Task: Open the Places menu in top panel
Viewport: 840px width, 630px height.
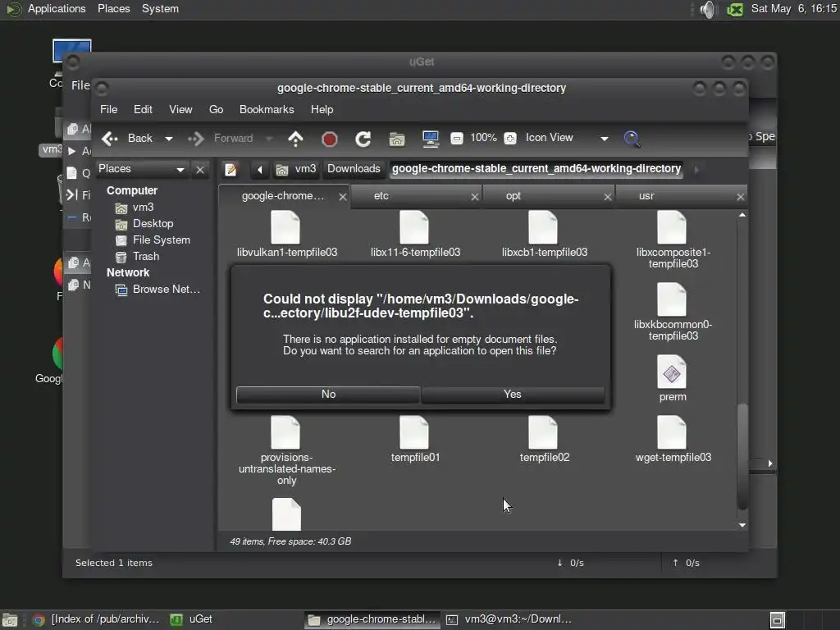Action: point(113,8)
